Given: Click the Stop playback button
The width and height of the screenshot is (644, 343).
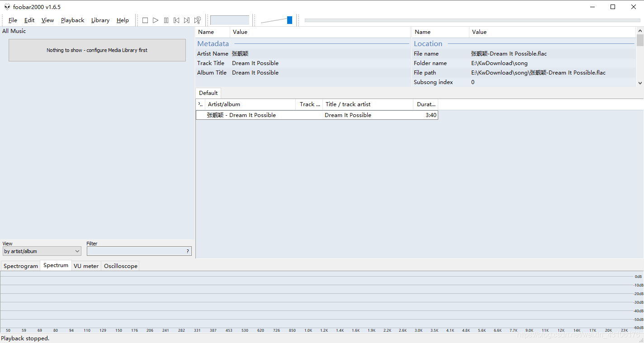Looking at the screenshot, I should coord(145,20).
